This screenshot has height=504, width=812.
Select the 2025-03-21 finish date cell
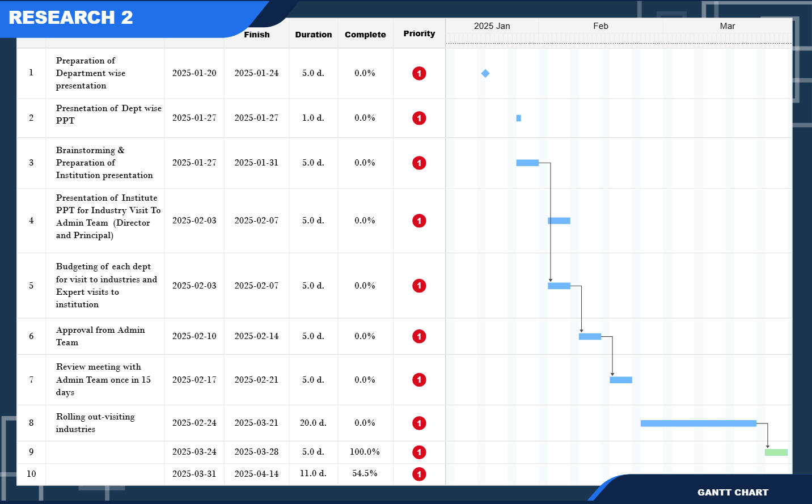pyautogui.click(x=256, y=423)
